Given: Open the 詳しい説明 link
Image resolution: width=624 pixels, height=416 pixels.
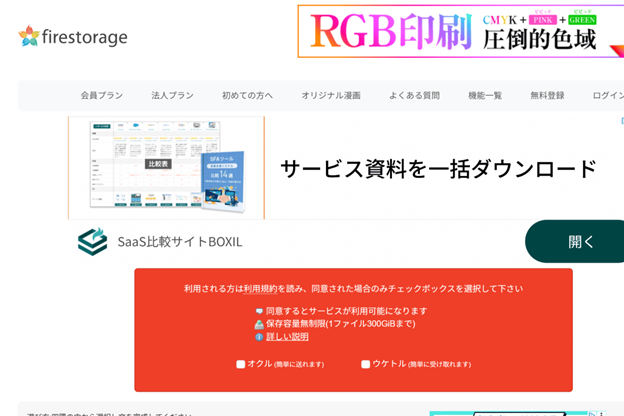Looking at the screenshot, I should [287, 337].
